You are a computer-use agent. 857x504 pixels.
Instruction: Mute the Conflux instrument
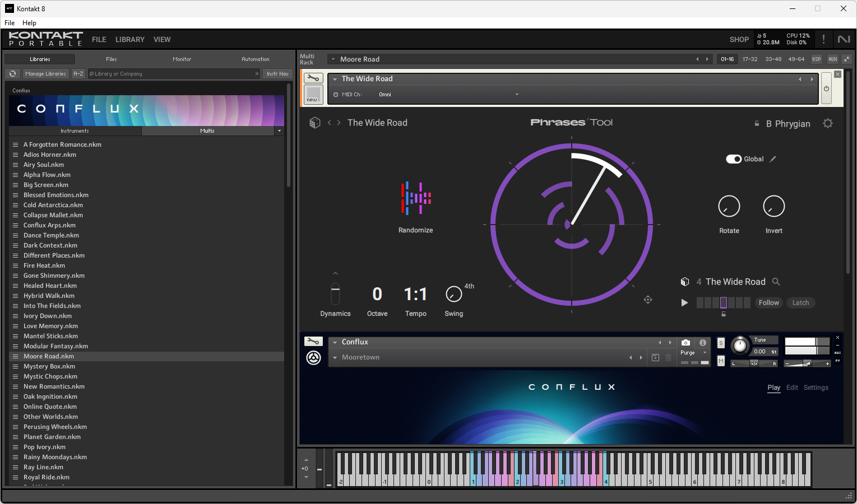click(x=721, y=361)
